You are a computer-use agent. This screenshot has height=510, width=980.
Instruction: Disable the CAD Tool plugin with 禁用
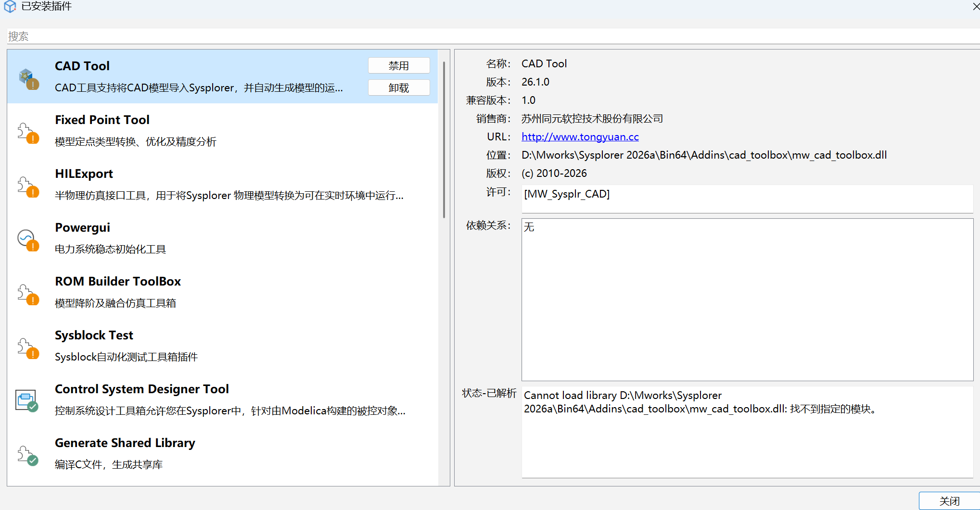(399, 65)
